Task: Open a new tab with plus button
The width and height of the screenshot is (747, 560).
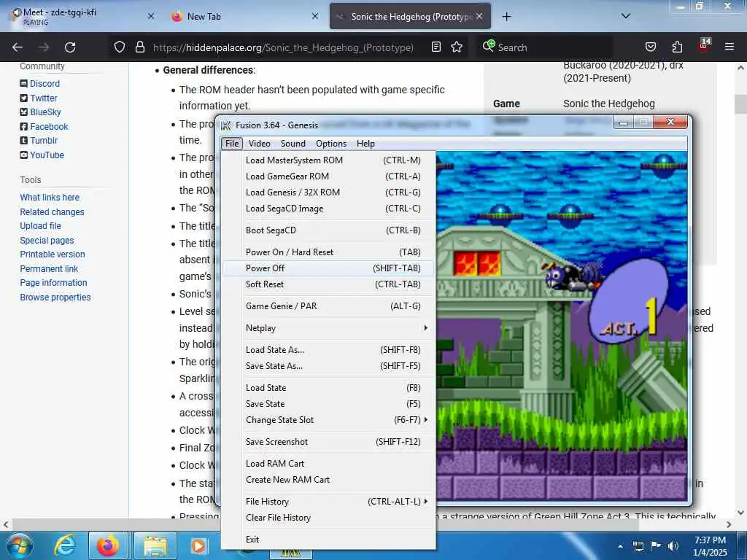Action: point(506,17)
